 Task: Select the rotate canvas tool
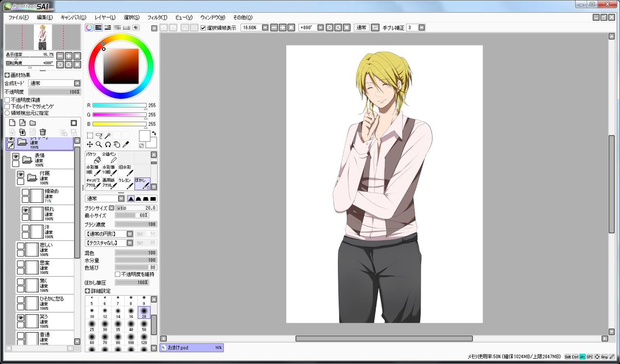pos(108,144)
